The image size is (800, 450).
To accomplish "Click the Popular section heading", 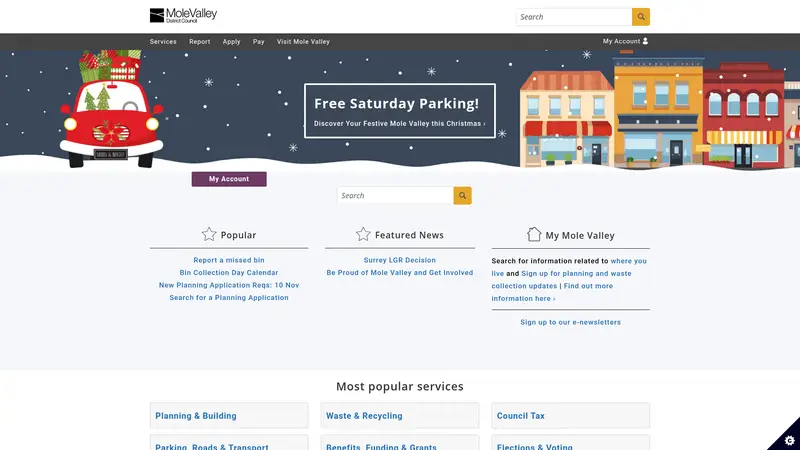I will click(238, 235).
